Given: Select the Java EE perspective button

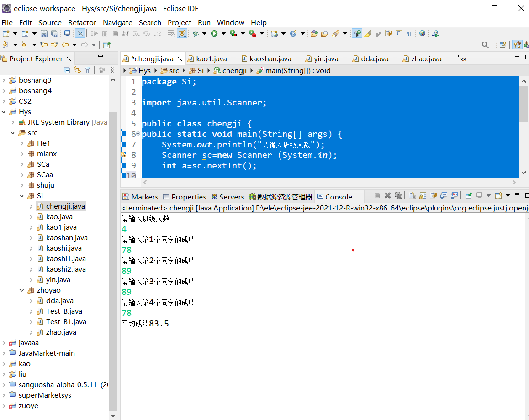Looking at the screenshot, I should pyautogui.click(x=517, y=44).
